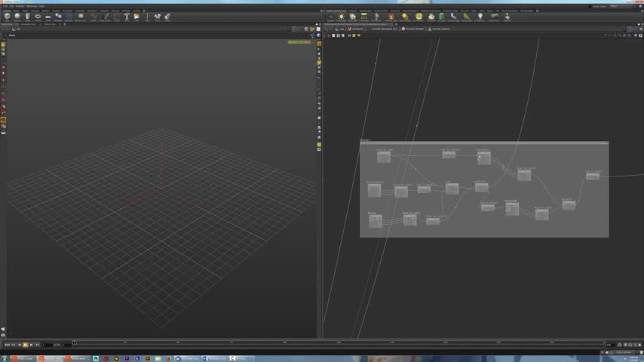Select the Sticky shelf tool
This screenshot has width=644, height=362.
pyautogui.click(x=167, y=17)
